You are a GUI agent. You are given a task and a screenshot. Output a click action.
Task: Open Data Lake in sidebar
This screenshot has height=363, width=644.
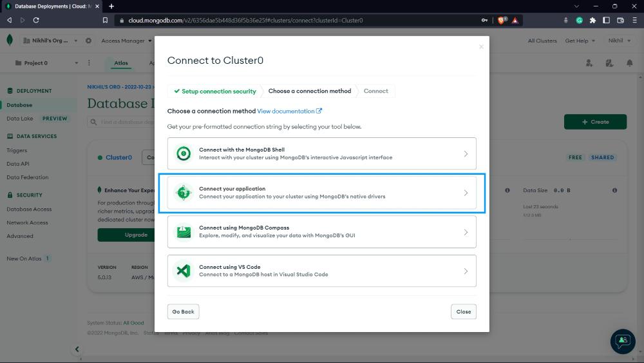(20, 119)
